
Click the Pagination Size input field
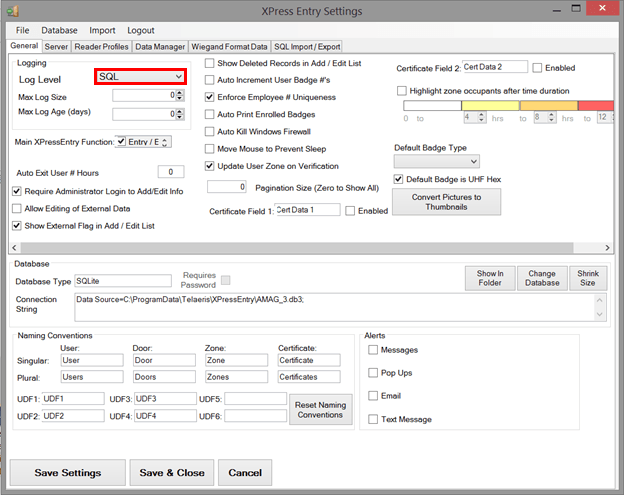pos(227,187)
